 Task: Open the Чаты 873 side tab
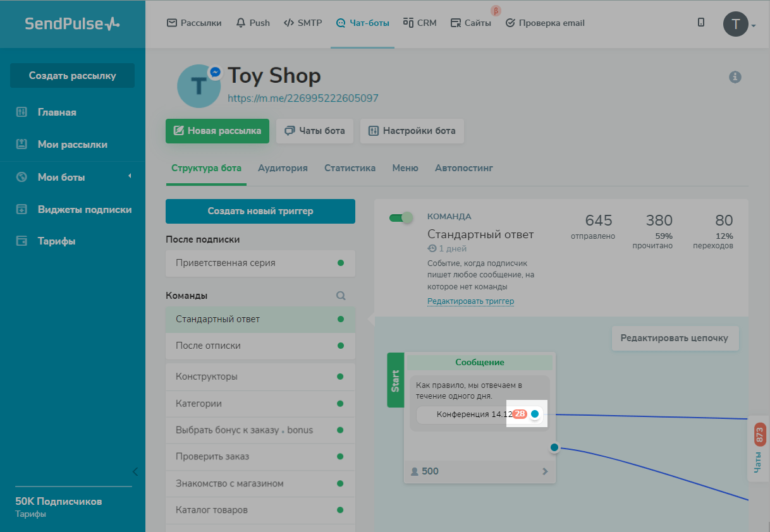(x=759, y=449)
